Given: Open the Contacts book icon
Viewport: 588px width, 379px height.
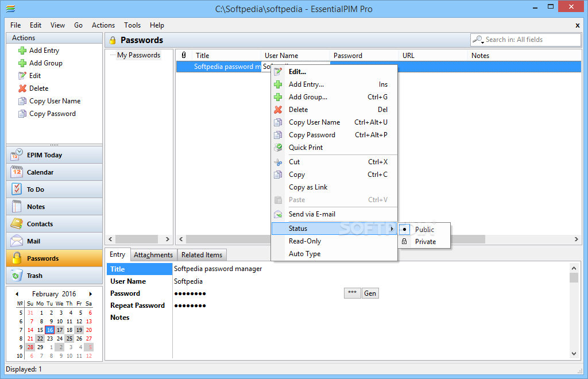Looking at the screenshot, I should [x=17, y=224].
